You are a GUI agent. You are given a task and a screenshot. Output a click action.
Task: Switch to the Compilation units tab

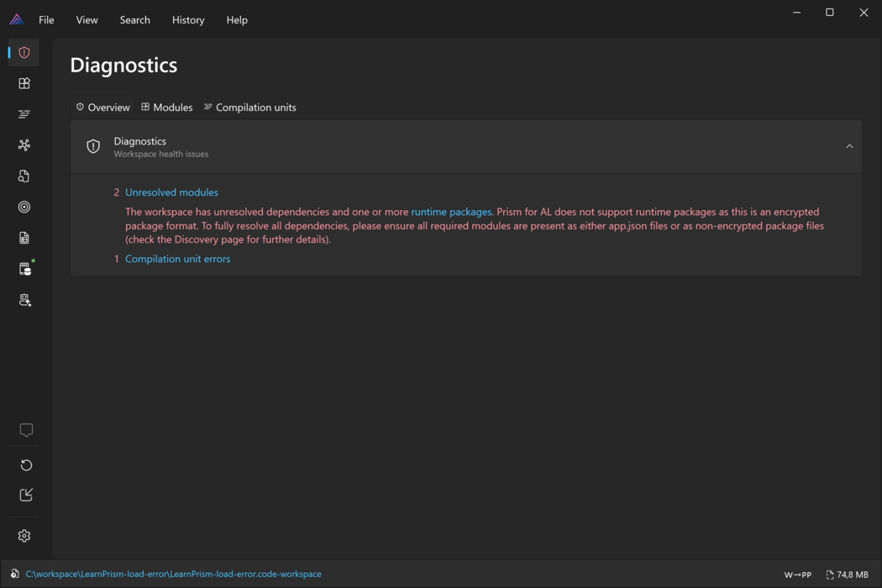(x=249, y=108)
